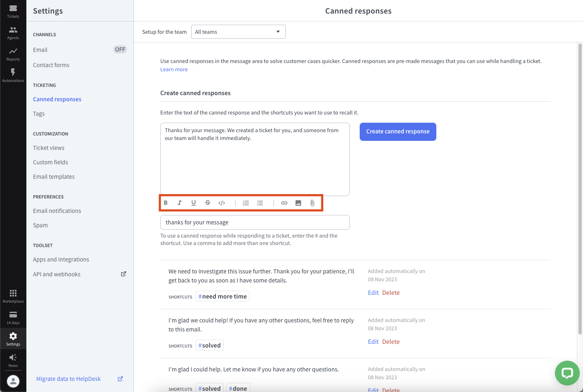
Task: Toggle bold formatting
Action: click(x=166, y=203)
